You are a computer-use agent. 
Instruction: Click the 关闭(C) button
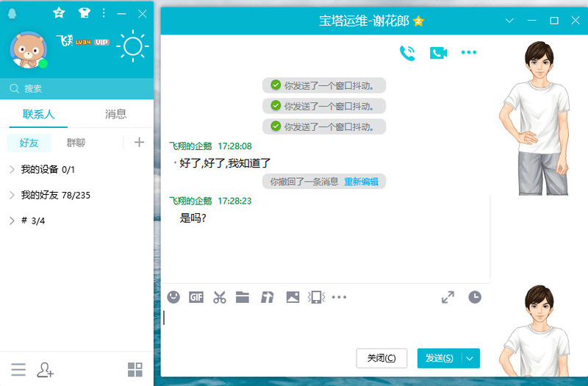point(381,358)
